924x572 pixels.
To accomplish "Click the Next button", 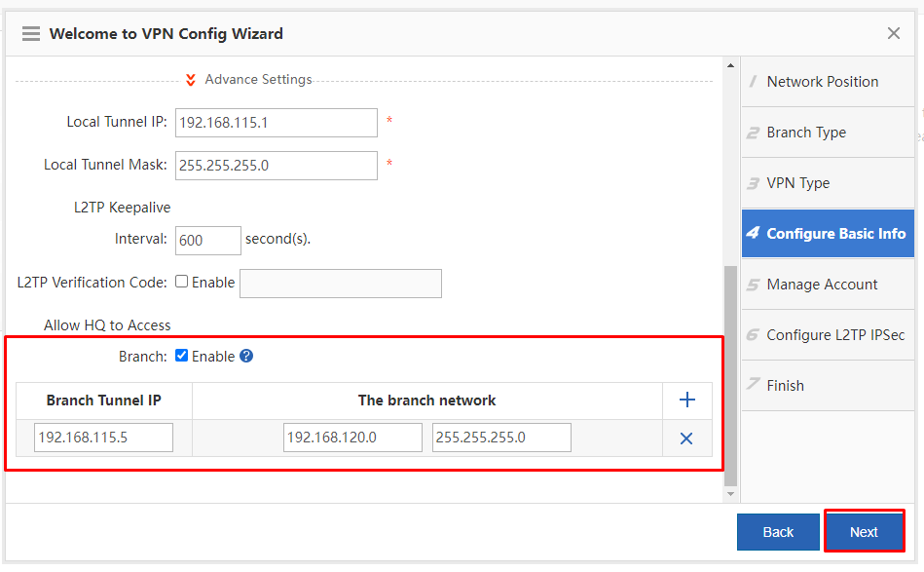I will (x=864, y=532).
